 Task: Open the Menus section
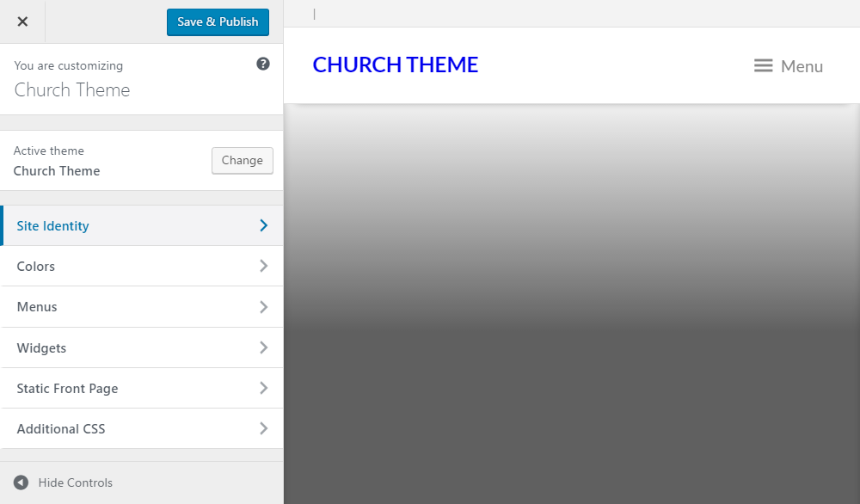(x=142, y=306)
